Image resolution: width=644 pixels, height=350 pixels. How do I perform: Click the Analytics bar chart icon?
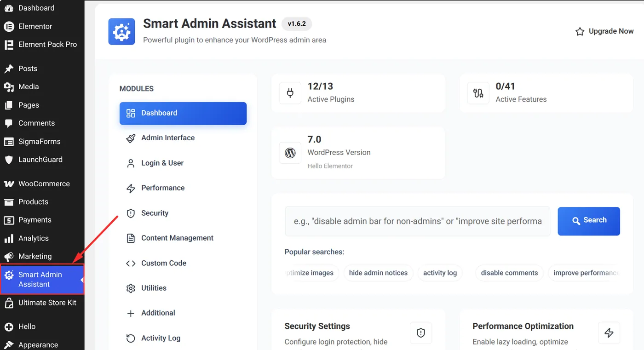9,238
